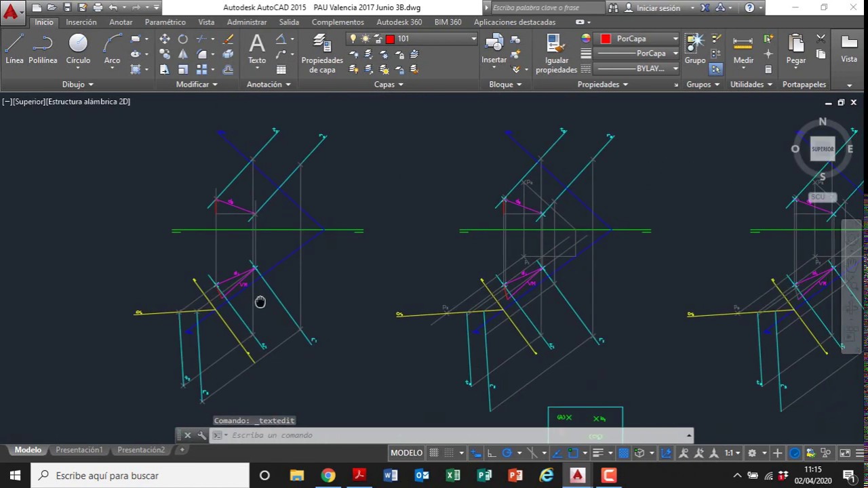This screenshot has height=488, width=868.
Task: Expand the Anotación panel
Action: click(269, 85)
